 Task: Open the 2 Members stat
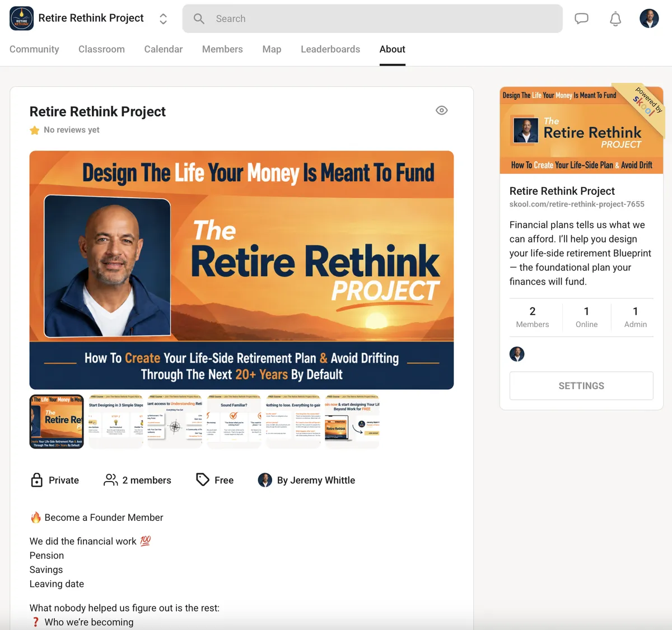533,317
